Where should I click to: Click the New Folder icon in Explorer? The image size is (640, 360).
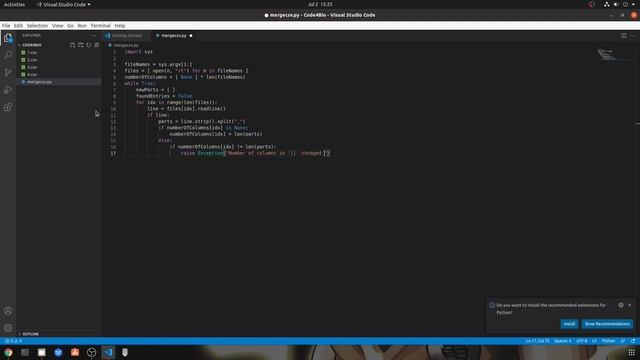80,45
